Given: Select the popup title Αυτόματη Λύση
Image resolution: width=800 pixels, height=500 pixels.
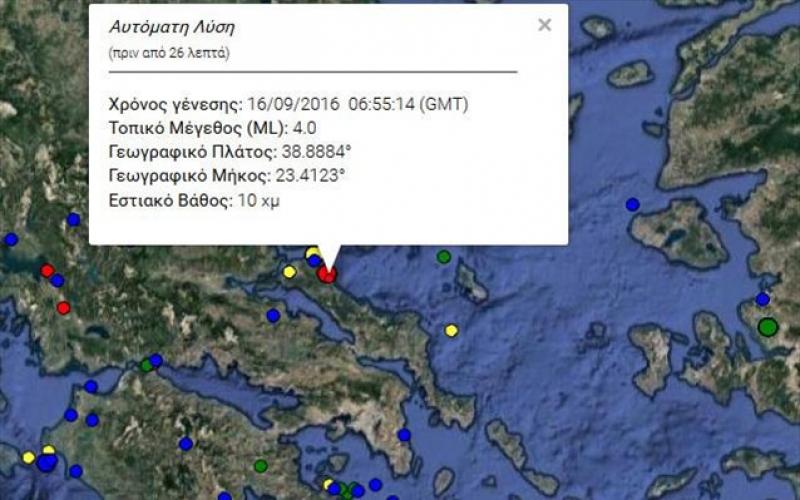Looking at the screenshot, I should pos(172,27).
